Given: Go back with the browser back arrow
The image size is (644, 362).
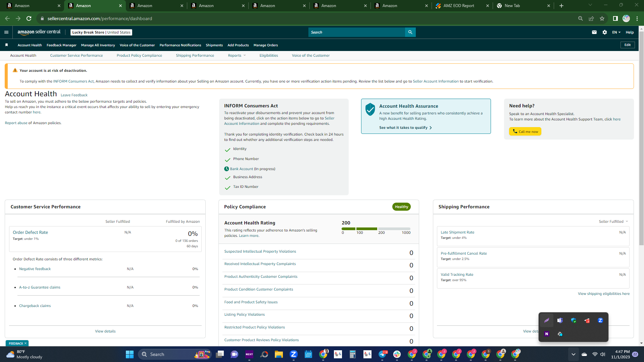Looking at the screenshot, I should tap(7, 18).
